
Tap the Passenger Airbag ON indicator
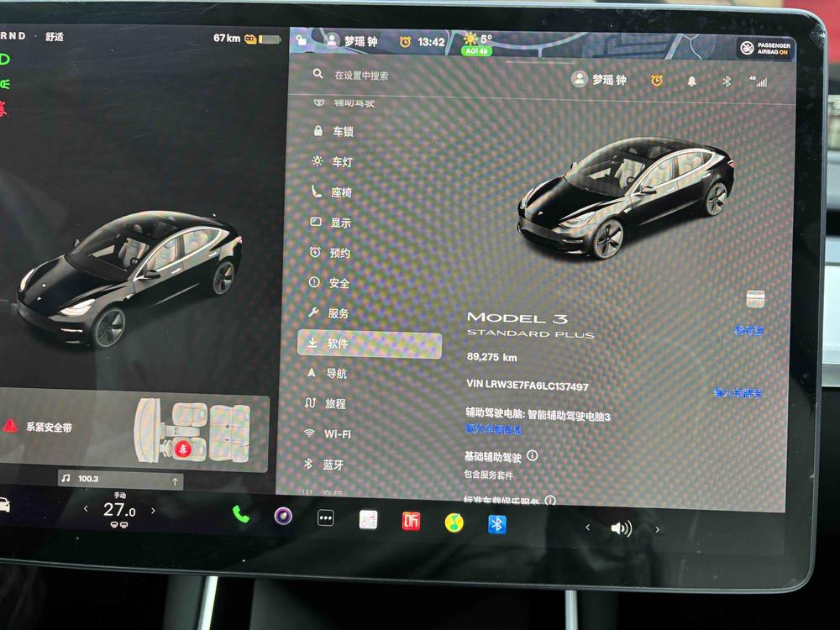(x=765, y=49)
